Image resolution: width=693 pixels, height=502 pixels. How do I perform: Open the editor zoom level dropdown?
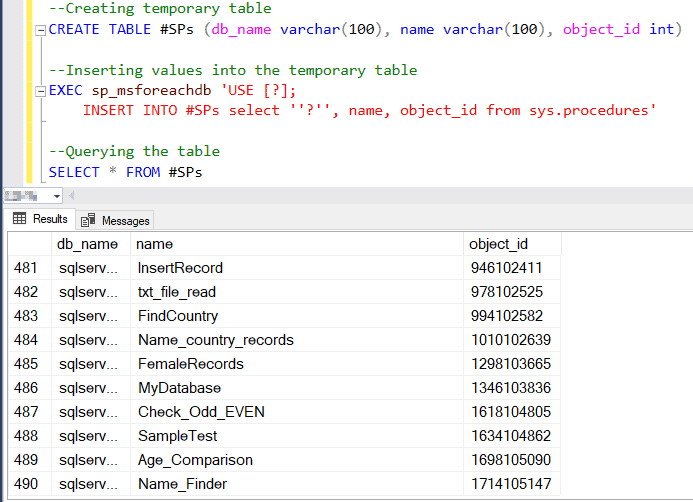(x=57, y=196)
